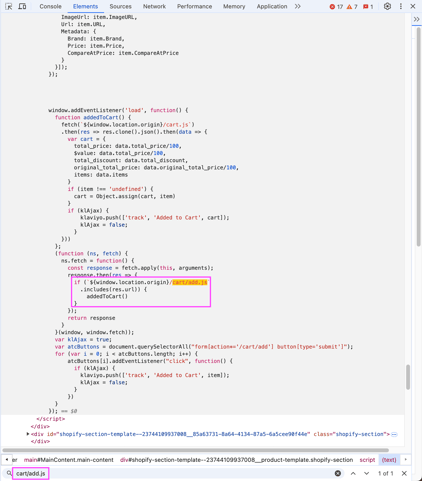This screenshot has height=481, width=422.
Task: Click the 'var atcButtons' querySelectorAll line
Action: point(204,347)
